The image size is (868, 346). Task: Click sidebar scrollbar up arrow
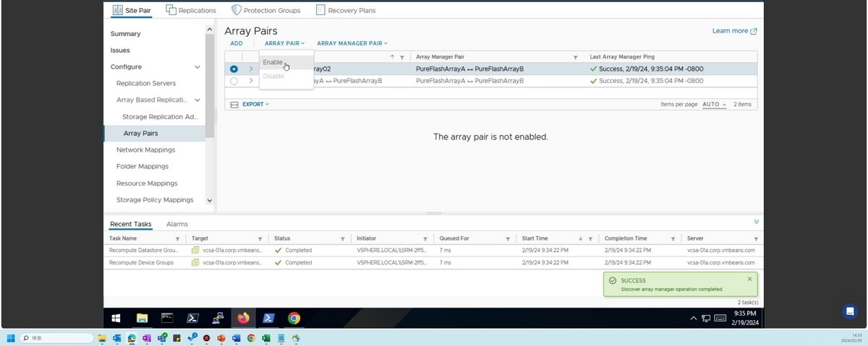click(210, 30)
